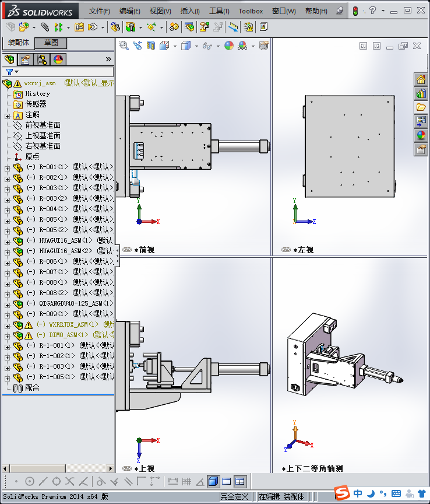
Task: Open the Display Style dropdown arrow
Action: pyautogui.click(x=196, y=46)
